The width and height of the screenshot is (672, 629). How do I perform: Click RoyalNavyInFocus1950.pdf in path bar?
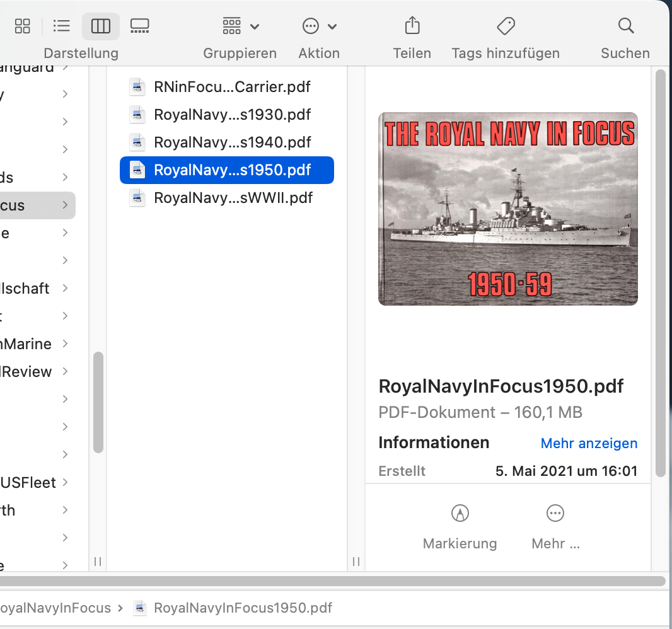click(x=242, y=608)
